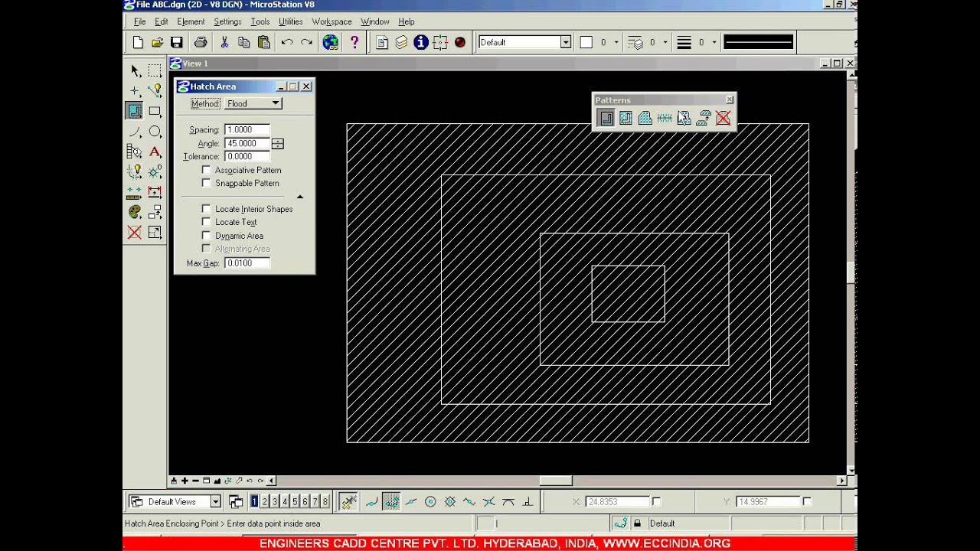Click the Angle spinner arrows
The width and height of the screenshot is (980, 551).
coord(278,143)
